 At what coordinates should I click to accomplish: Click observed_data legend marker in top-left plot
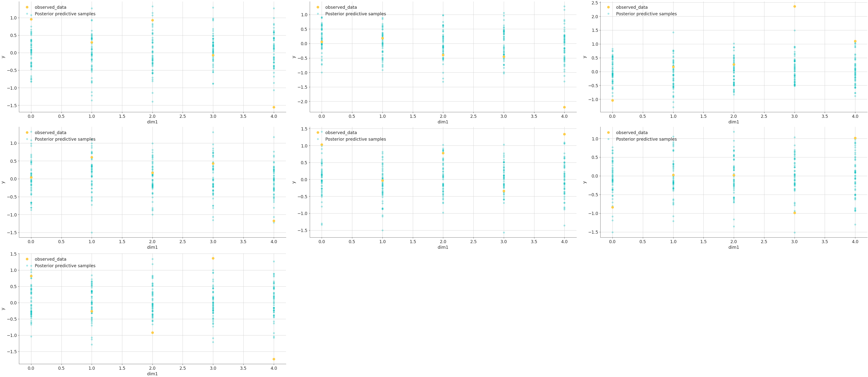[x=27, y=7]
